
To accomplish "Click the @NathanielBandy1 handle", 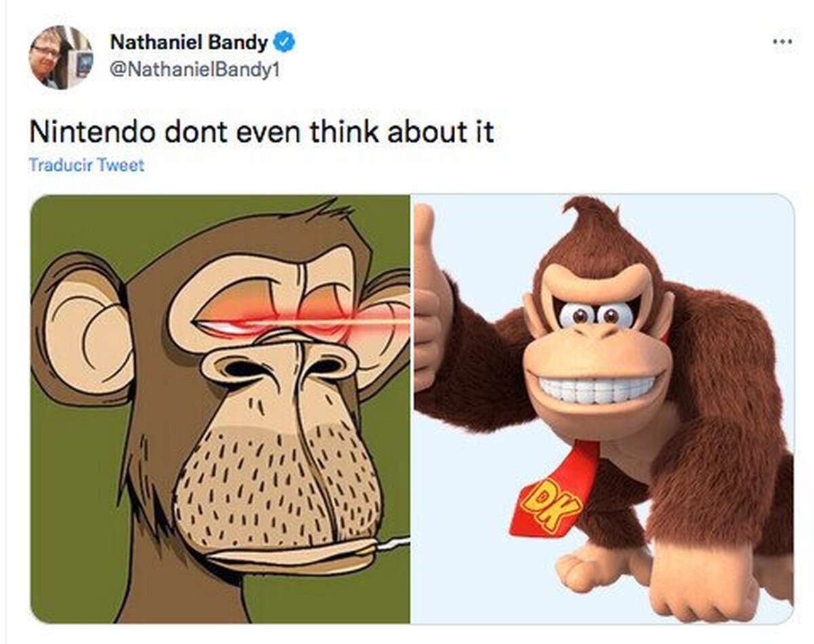I will pyautogui.click(x=194, y=70).
